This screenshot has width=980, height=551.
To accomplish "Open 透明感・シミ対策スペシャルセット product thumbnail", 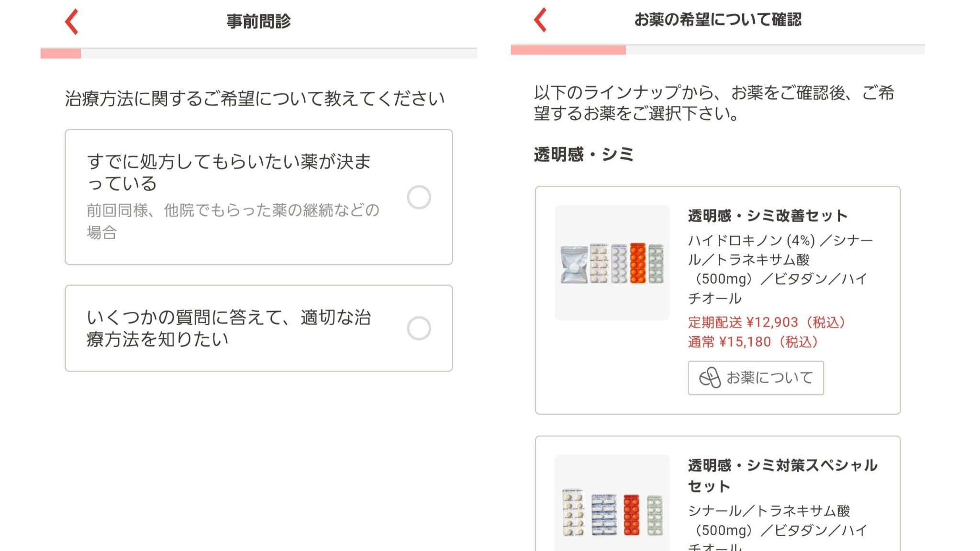I will (x=612, y=503).
